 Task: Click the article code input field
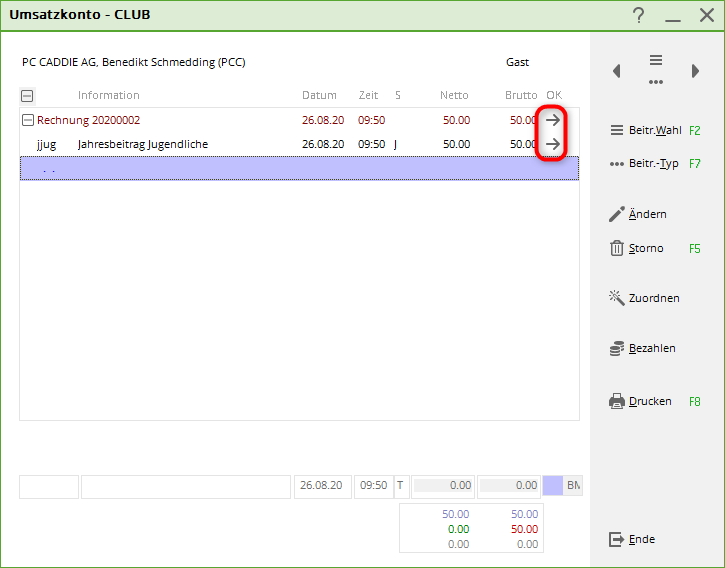point(49,487)
